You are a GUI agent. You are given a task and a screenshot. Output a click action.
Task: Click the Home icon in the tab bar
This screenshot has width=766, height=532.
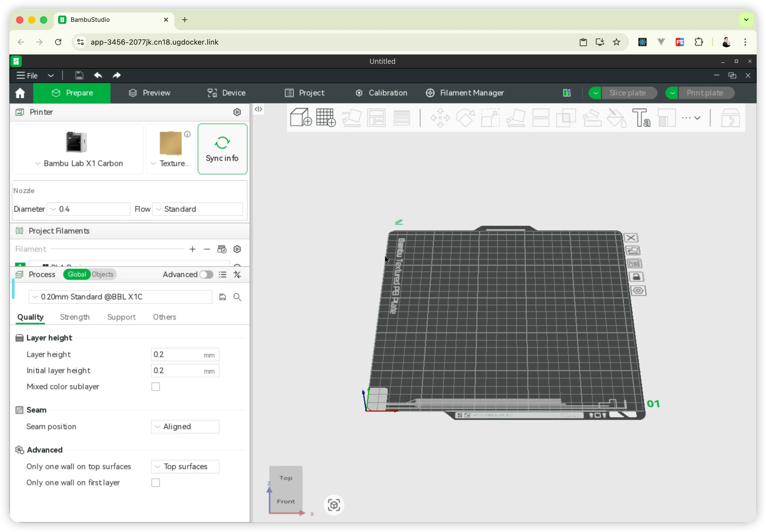(20, 93)
